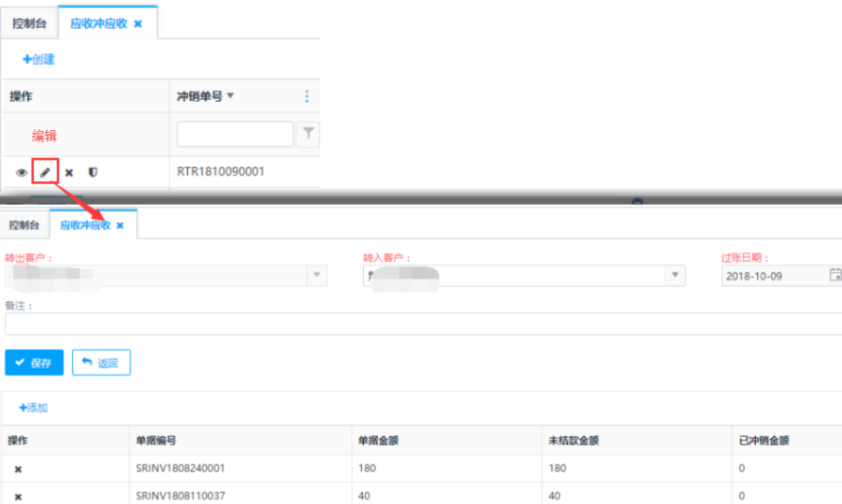Click the funnel filter icon under 冲销单号

coord(307,136)
